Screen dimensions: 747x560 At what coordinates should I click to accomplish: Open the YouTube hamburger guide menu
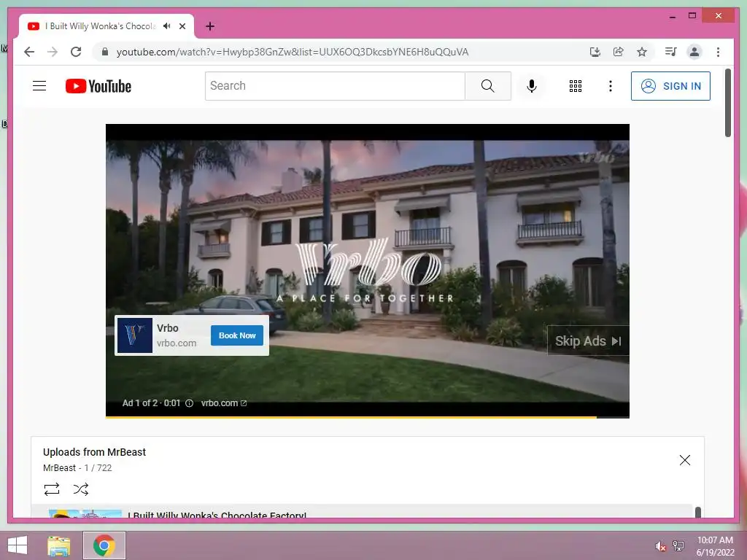39,86
